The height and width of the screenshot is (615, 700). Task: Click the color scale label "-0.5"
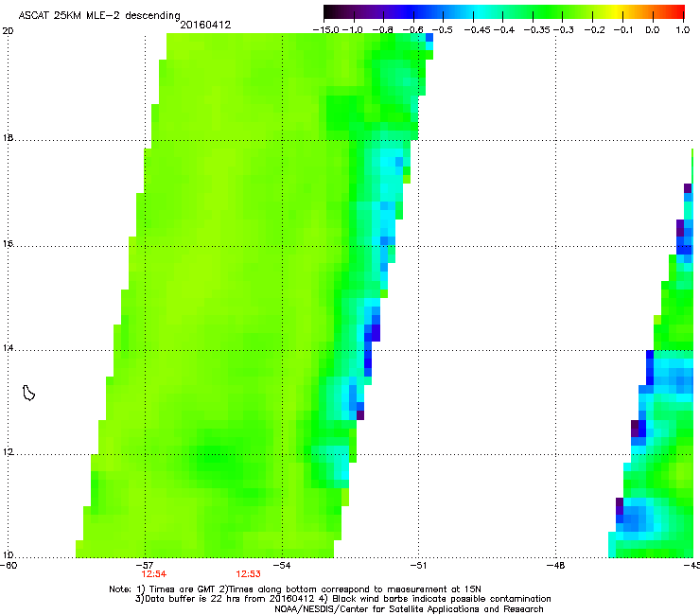coord(443,30)
